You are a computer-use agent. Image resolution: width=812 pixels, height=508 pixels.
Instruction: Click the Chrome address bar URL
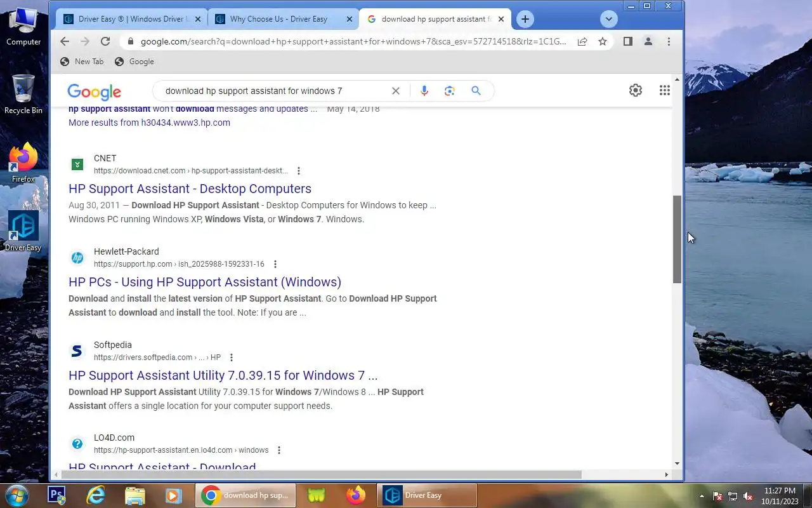[x=353, y=41]
